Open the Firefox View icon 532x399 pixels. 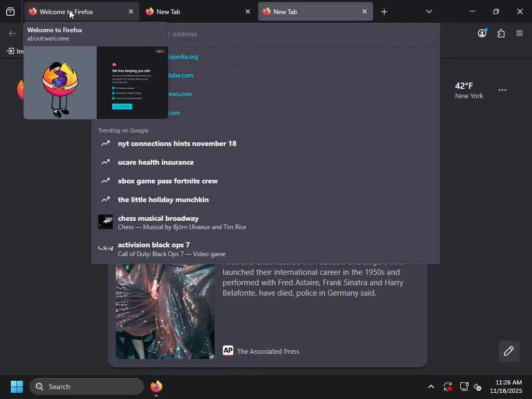(10, 11)
